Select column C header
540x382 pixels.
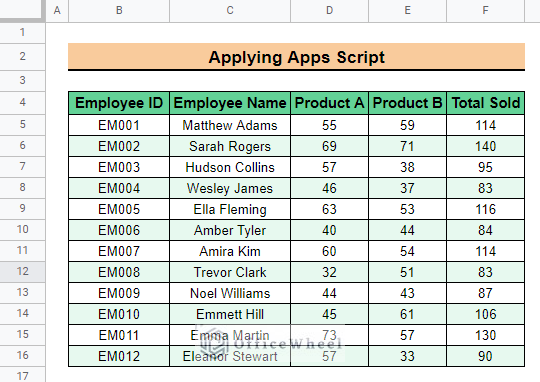(230, 11)
